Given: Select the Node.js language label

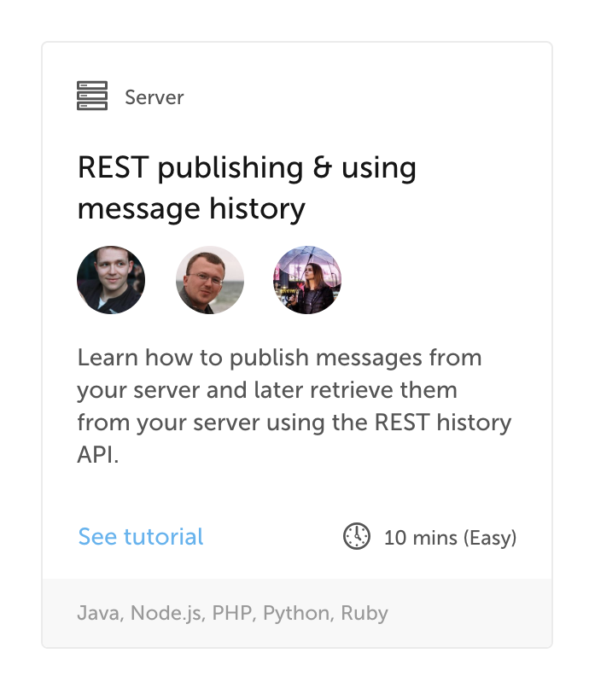Looking at the screenshot, I should 166,613.
